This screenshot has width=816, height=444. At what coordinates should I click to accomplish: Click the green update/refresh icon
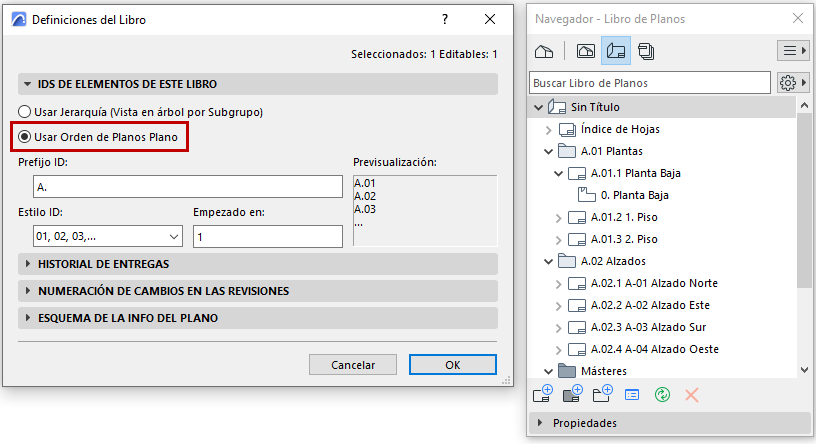click(662, 395)
